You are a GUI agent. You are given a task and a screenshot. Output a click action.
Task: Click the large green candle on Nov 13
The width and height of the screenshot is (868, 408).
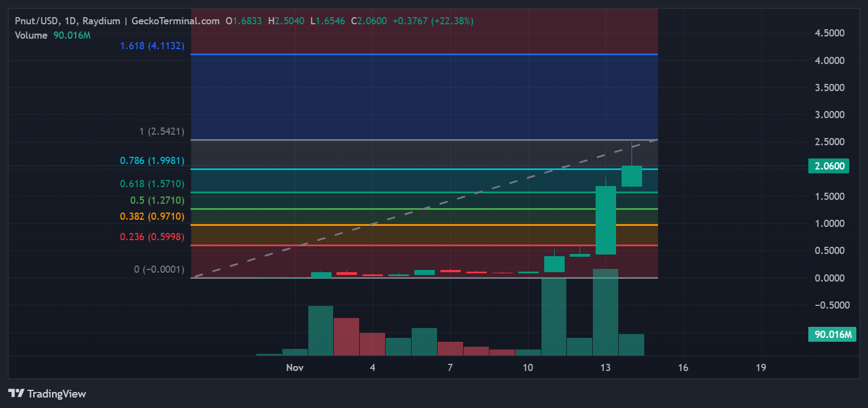click(x=606, y=220)
